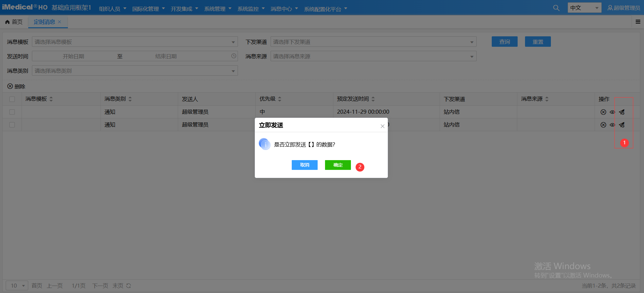644x293 pixels.
Task: Click the search magnifier icon in header
Action: pyautogui.click(x=556, y=8)
